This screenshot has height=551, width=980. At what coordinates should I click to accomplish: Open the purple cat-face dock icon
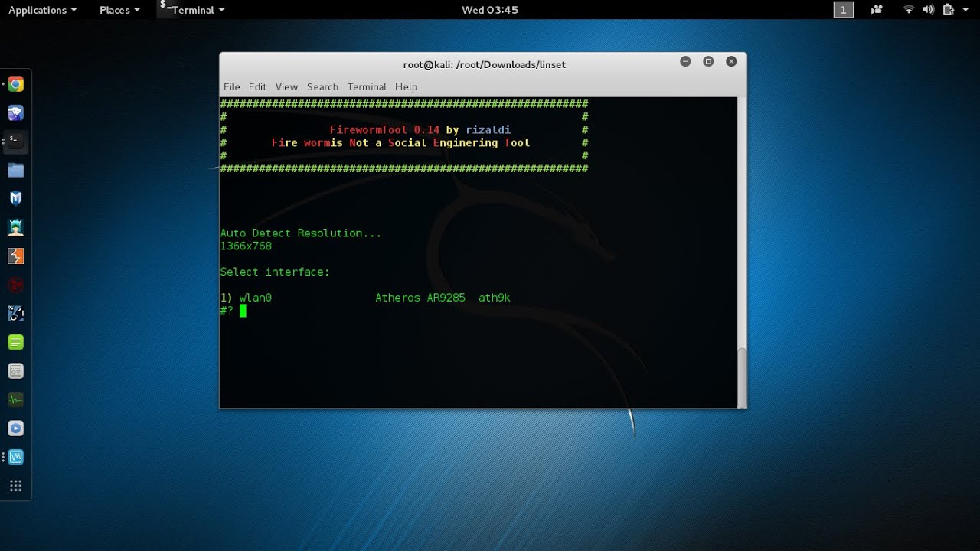(x=15, y=112)
